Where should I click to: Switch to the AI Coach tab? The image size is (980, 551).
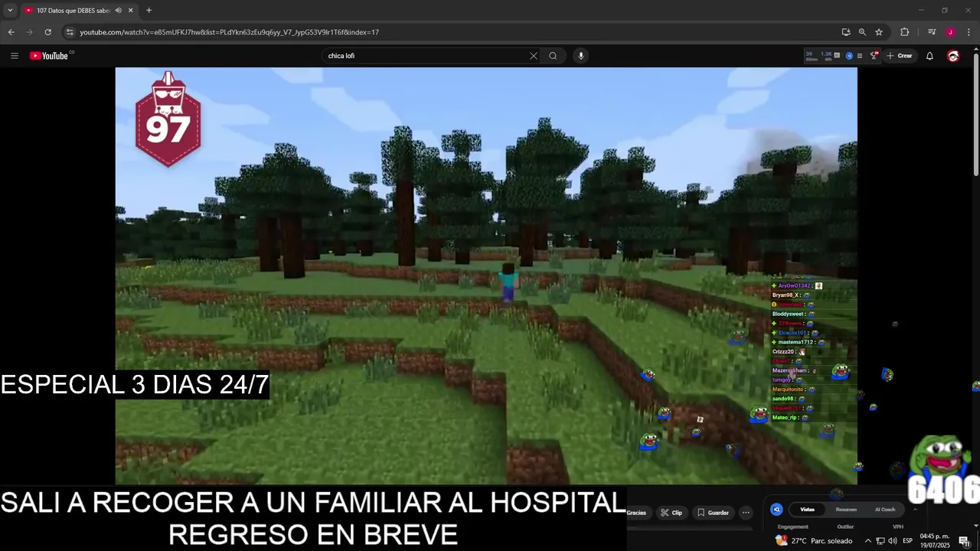tap(884, 510)
